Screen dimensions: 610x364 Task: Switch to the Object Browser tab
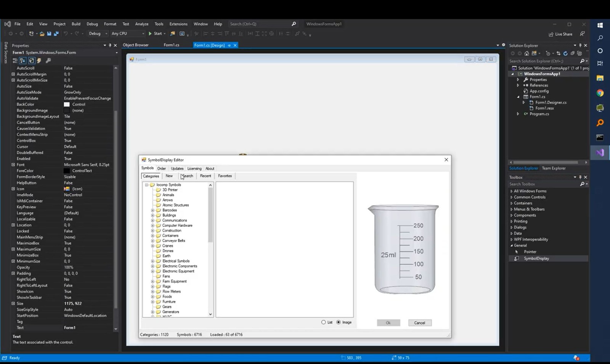click(x=136, y=45)
